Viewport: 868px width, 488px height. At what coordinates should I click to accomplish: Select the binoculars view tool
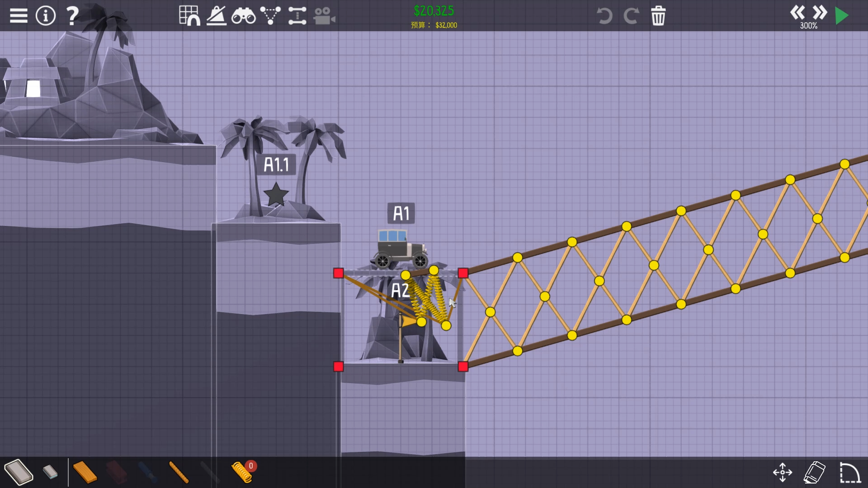(x=243, y=15)
